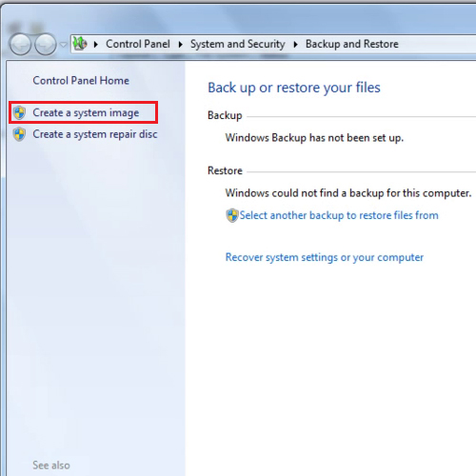Expand arrow before Control Panel breadcrumb
476x476 pixels.
pyautogui.click(x=96, y=45)
